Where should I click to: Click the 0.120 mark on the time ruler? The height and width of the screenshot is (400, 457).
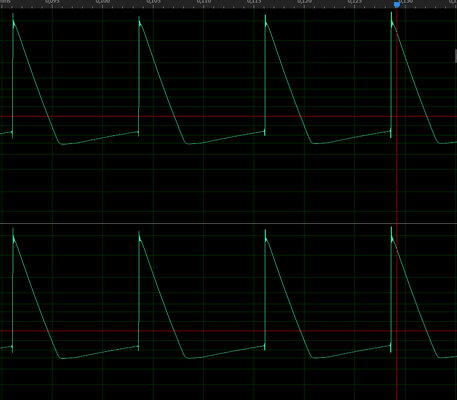304,2
